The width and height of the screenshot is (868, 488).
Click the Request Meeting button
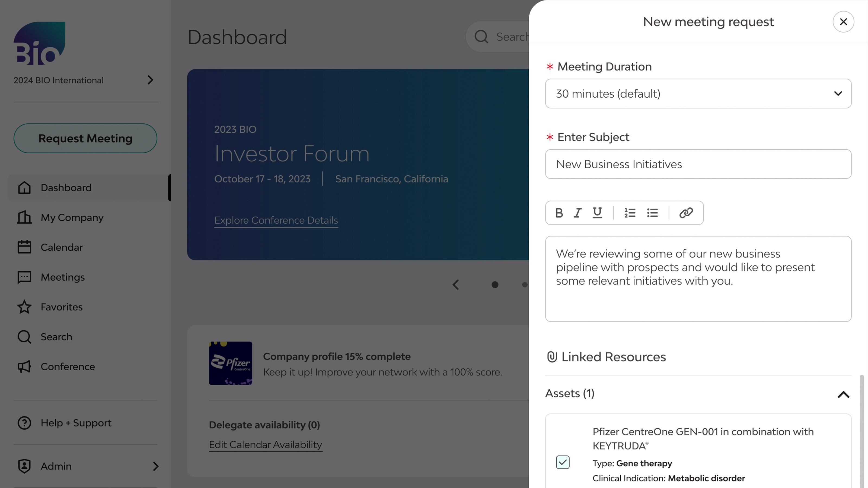click(x=85, y=139)
